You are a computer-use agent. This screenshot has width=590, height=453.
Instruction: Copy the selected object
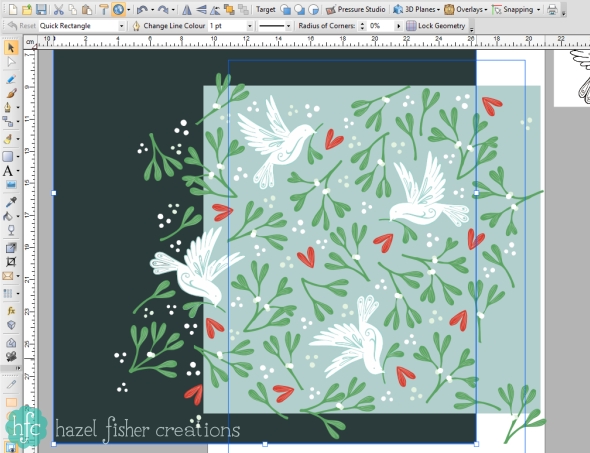pos(72,9)
